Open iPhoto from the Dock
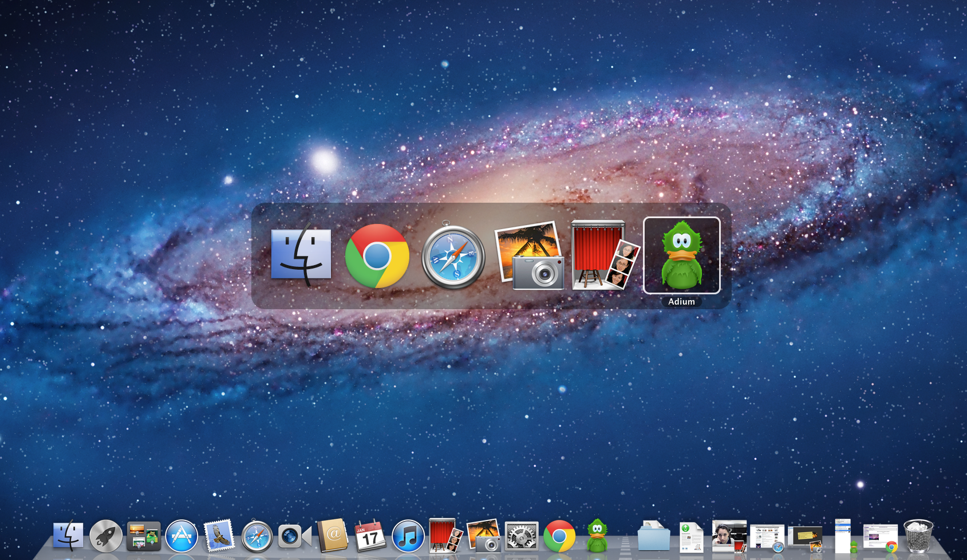The image size is (967, 560). 484,536
